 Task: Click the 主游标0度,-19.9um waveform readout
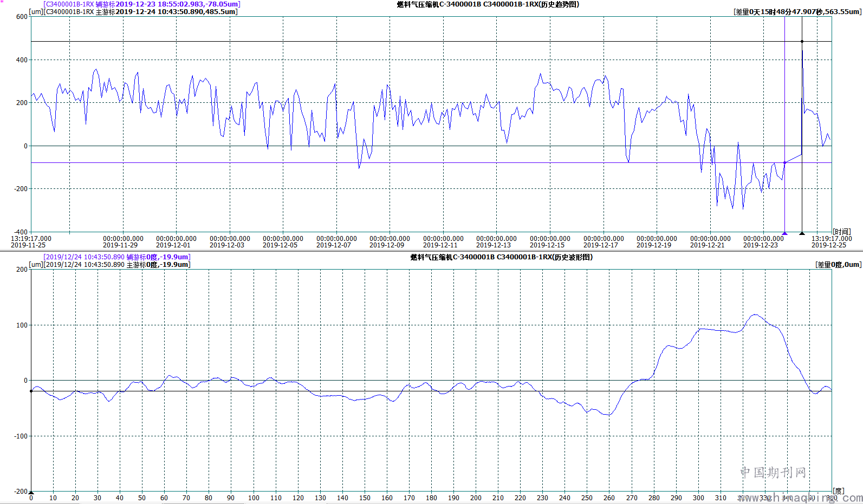pyautogui.click(x=116, y=265)
